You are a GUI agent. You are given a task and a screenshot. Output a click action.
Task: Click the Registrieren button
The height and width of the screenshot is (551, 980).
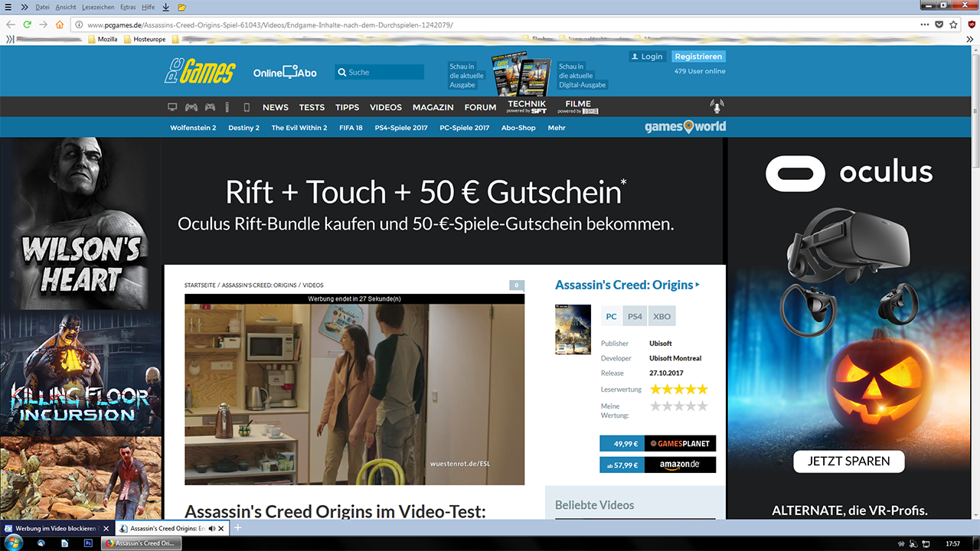[698, 57]
